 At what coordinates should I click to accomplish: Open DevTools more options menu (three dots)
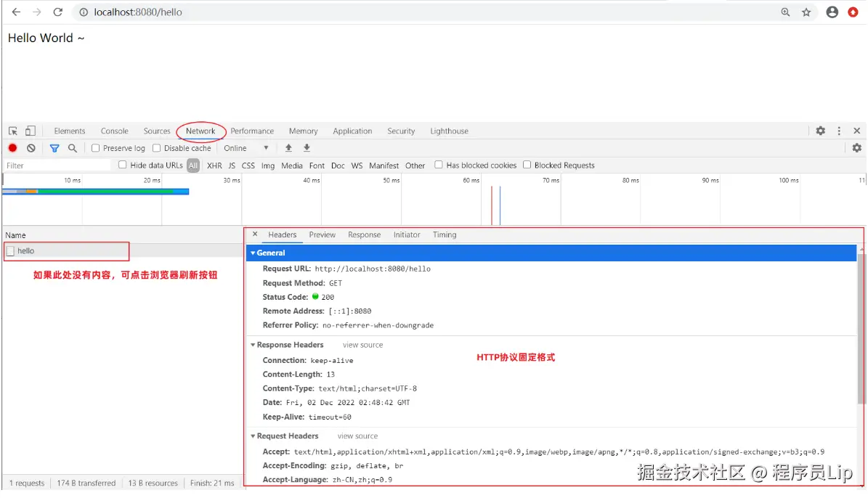(839, 131)
